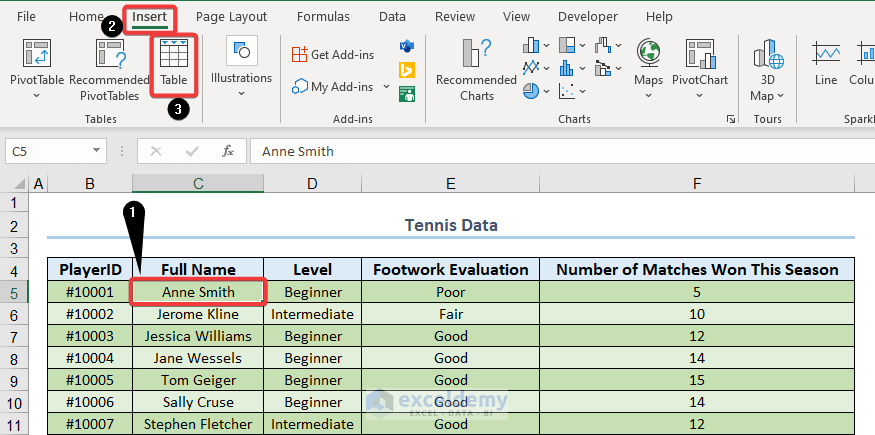Expand the PivotTable dropdown arrow
875x435 pixels.
click(37, 96)
